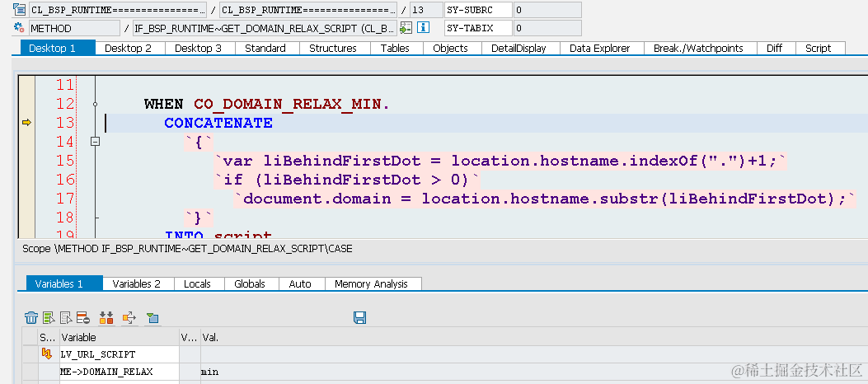Click the S... status column header
This screenshot has height=384, width=868.
(x=49, y=337)
